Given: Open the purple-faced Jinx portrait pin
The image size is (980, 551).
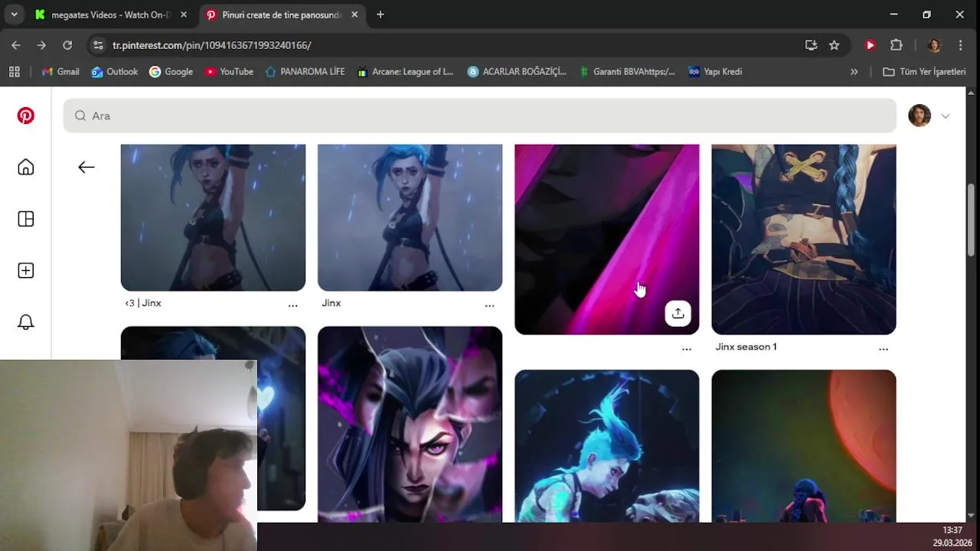Looking at the screenshot, I should (410, 425).
